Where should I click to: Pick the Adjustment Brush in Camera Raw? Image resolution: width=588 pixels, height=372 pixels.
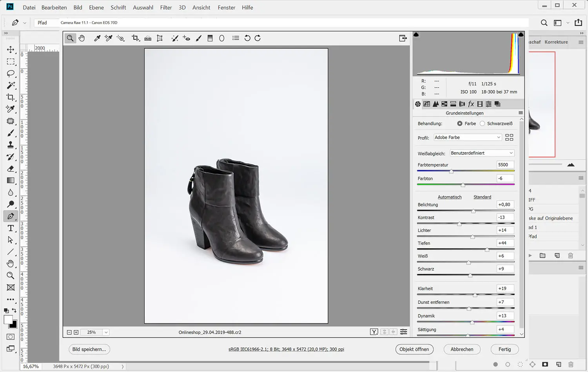[199, 38]
